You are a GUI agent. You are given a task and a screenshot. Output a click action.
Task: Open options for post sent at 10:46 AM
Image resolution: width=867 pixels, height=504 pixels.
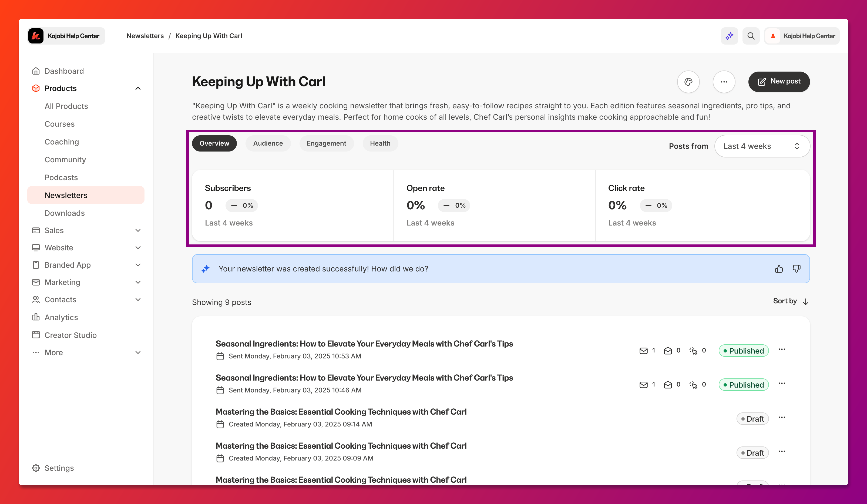782,384
